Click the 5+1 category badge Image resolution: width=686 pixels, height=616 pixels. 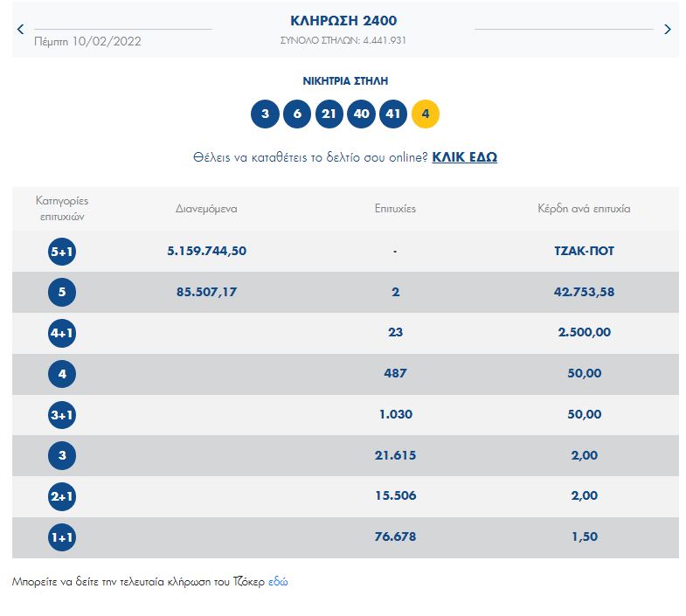(x=62, y=252)
